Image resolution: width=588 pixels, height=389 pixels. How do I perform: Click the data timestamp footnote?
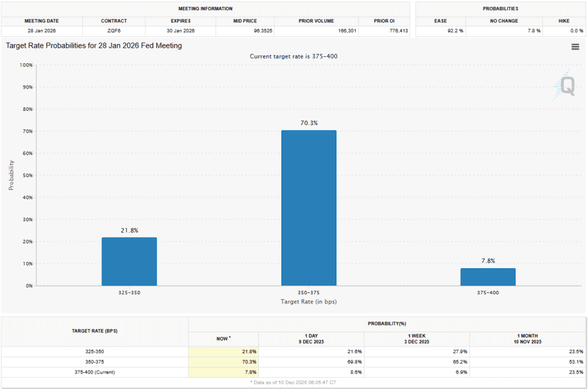[294, 382]
